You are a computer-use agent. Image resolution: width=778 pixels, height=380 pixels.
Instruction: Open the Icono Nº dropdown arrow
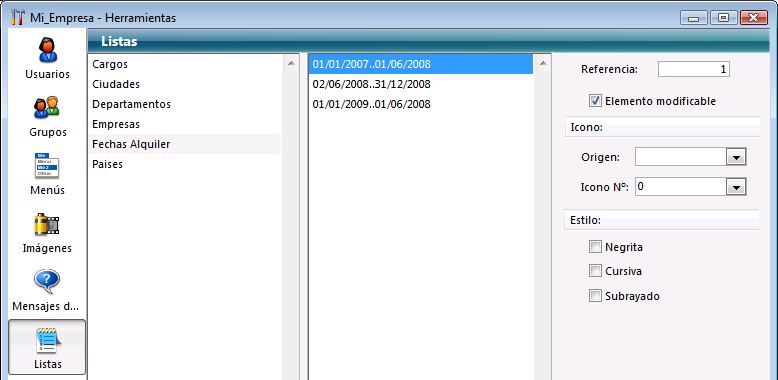click(x=736, y=188)
